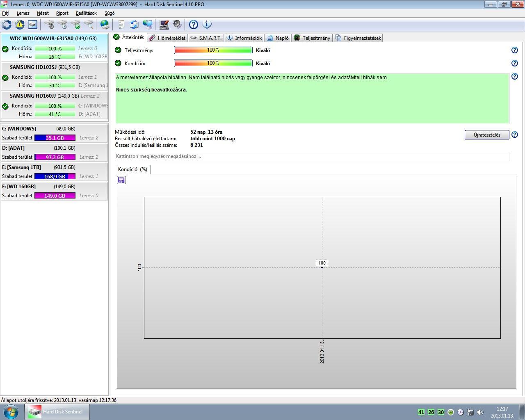
Task: Click tray temperature indicator showing 26
Action: point(431,412)
